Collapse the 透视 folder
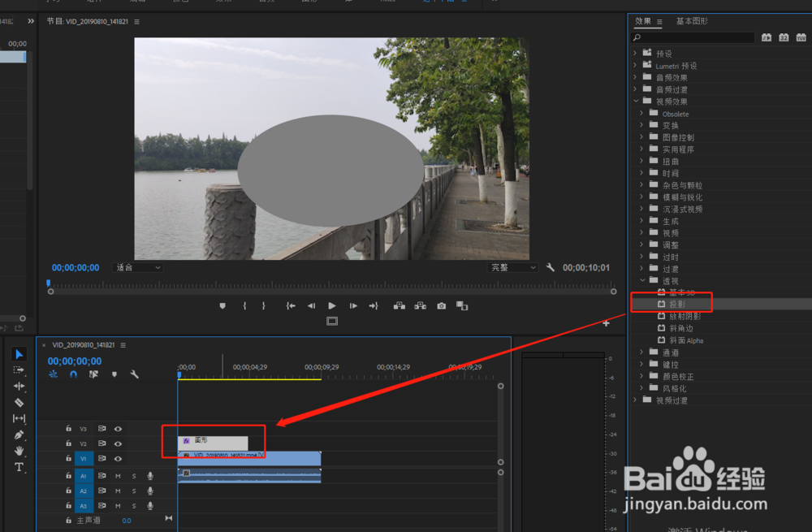 tap(642, 280)
